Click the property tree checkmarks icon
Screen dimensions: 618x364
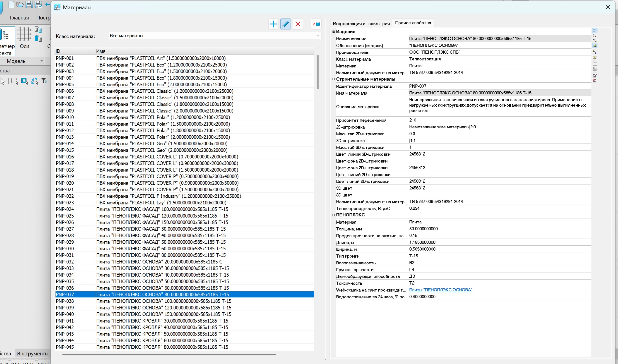point(595,52)
